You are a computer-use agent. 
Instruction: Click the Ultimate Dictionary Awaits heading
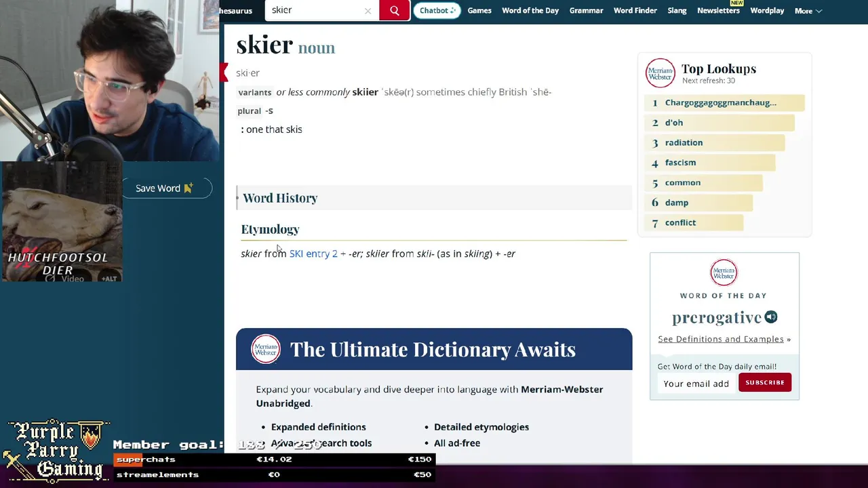pos(433,349)
